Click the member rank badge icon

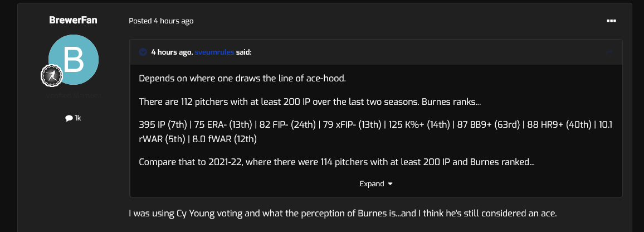(51, 76)
